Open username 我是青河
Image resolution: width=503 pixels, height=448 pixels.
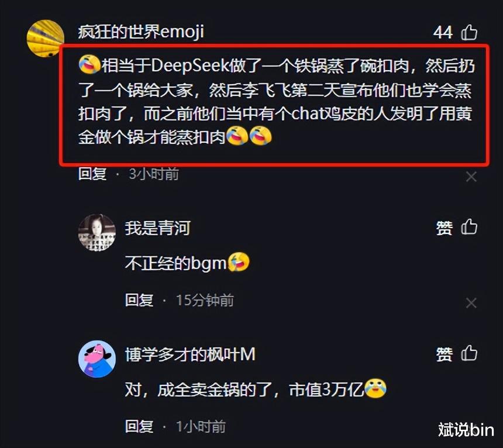[x=157, y=228]
